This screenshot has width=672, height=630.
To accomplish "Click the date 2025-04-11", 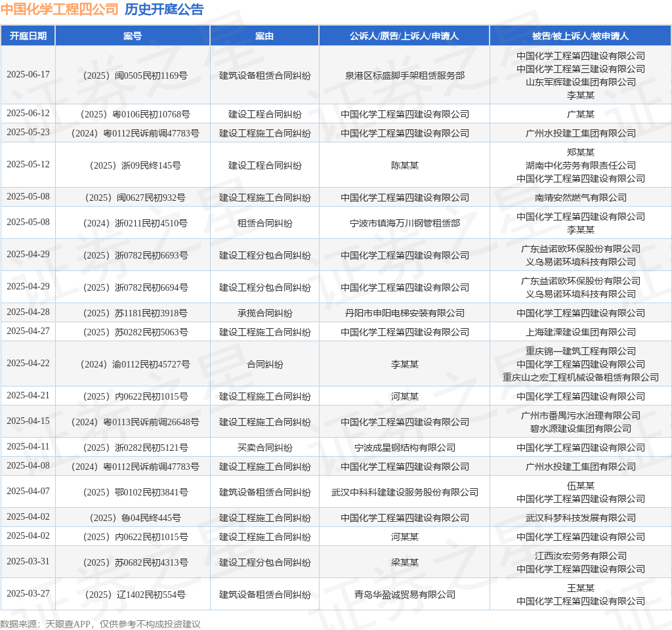I will click(28, 446).
